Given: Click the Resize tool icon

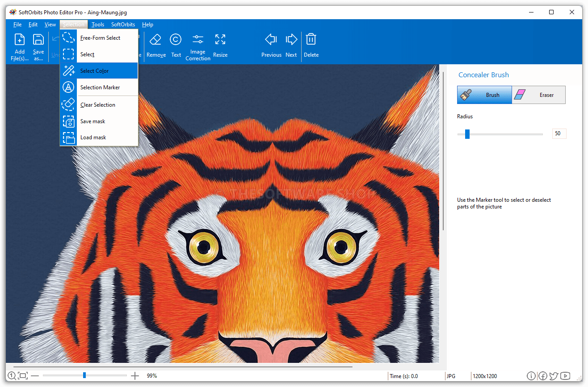Looking at the screenshot, I should pyautogui.click(x=220, y=39).
